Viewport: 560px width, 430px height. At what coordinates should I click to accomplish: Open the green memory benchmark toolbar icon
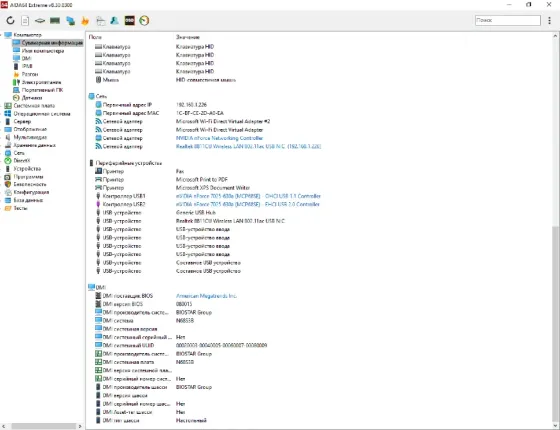click(x=55, y=21)
